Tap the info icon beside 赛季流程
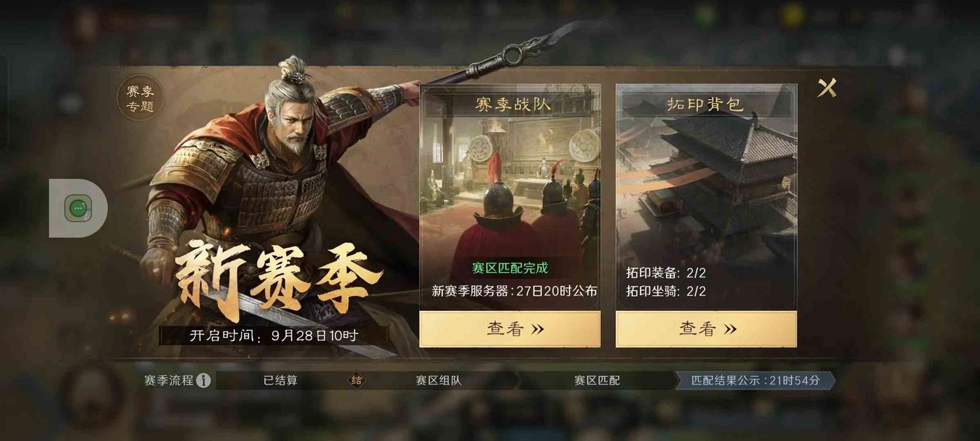 pyautogui.click(x=203, y=380)
